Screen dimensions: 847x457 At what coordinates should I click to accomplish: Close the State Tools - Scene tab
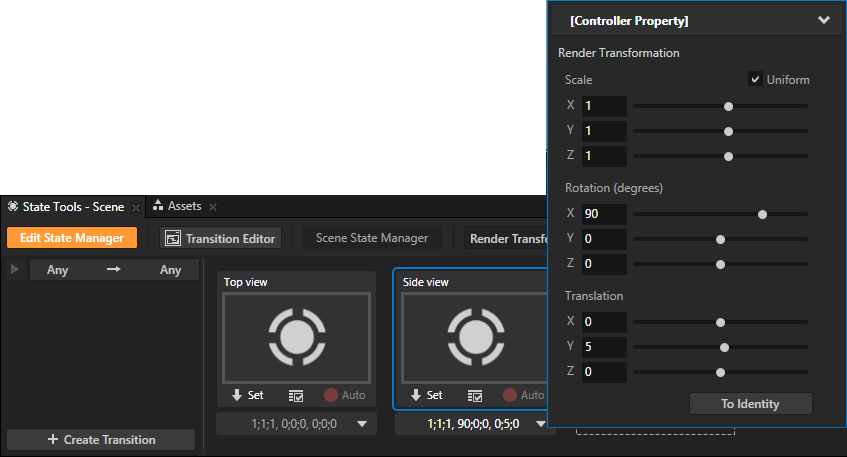(x=136, y=207)
